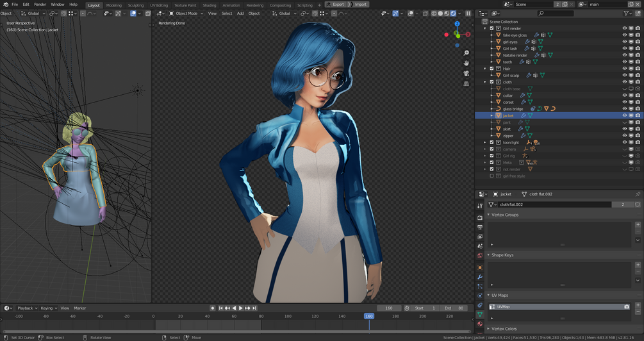Screen dimensions: 644x341
Task: Open the Playback dropdown in the timeline
Action: (x=27, y=308)
